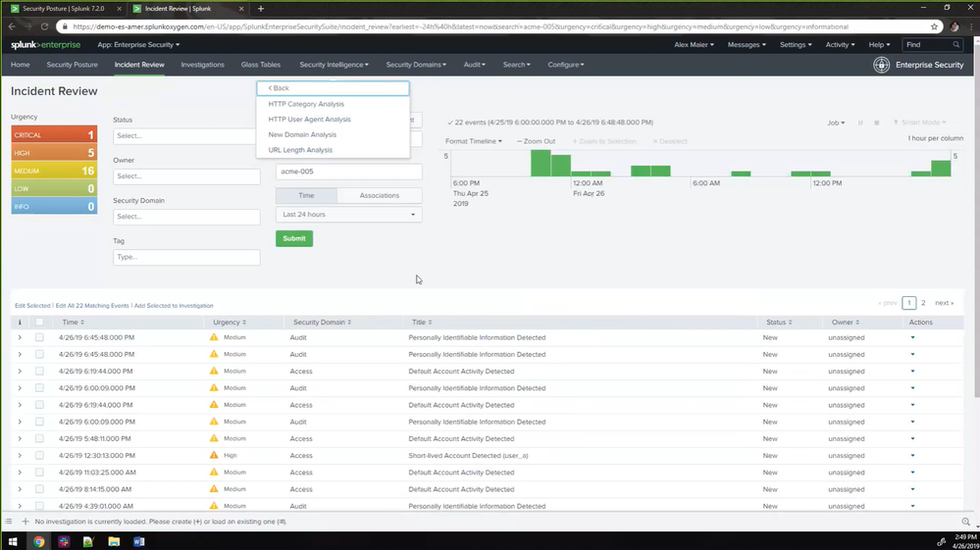Click the green Submit button
This screenshot has width=980, height=550.
(294, 238)
